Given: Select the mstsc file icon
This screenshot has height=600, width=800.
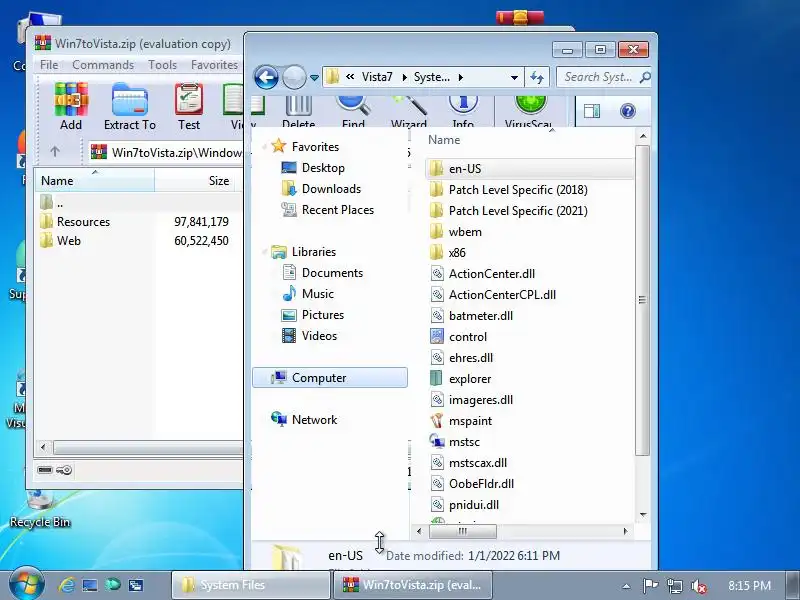Looking at the screenshot, I should pyautogui.click(x=437, y=441).
